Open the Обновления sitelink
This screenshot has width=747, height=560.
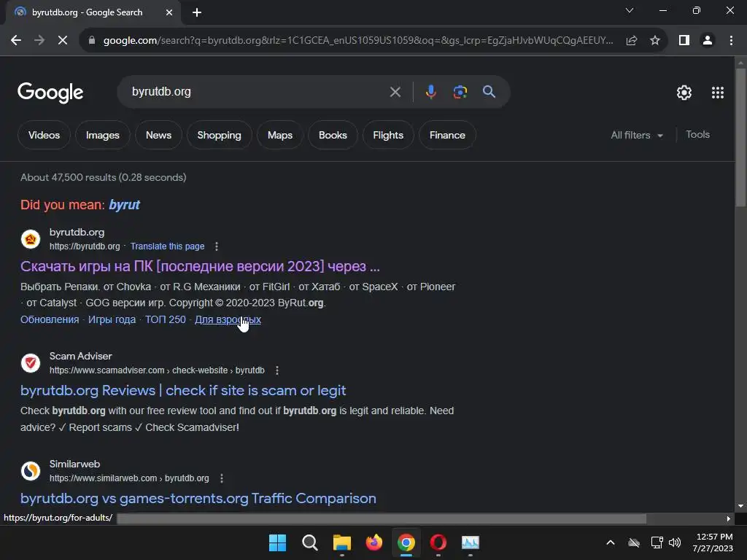pyautogui.click(x=50, y=319)
